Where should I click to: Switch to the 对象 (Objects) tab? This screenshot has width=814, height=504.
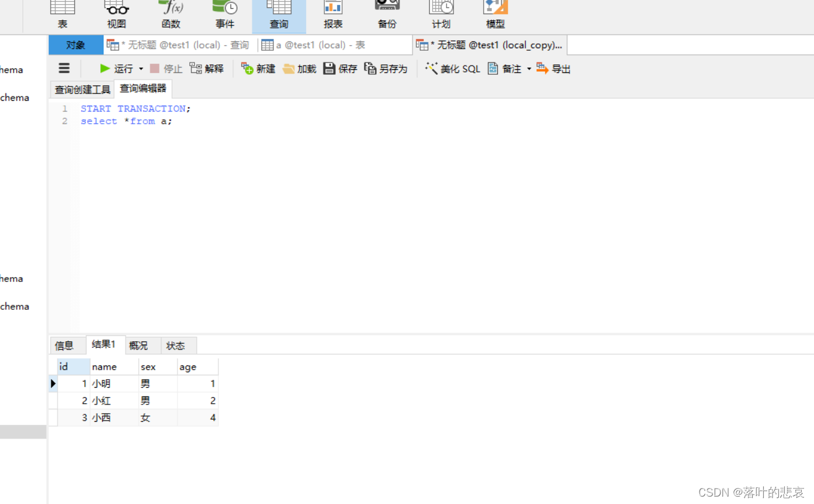[76, 45]
